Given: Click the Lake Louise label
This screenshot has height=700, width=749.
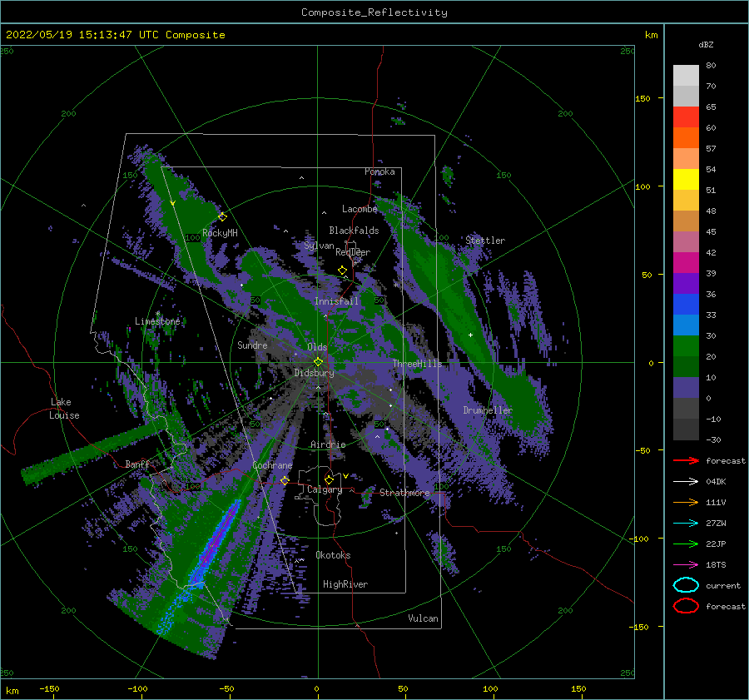Looking at the screenshot, I should pyautogui.click(x=64, y=409).
